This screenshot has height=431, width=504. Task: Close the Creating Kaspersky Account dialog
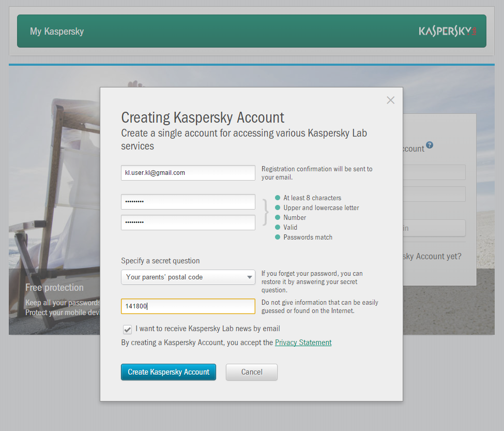[x=391, y=100]
